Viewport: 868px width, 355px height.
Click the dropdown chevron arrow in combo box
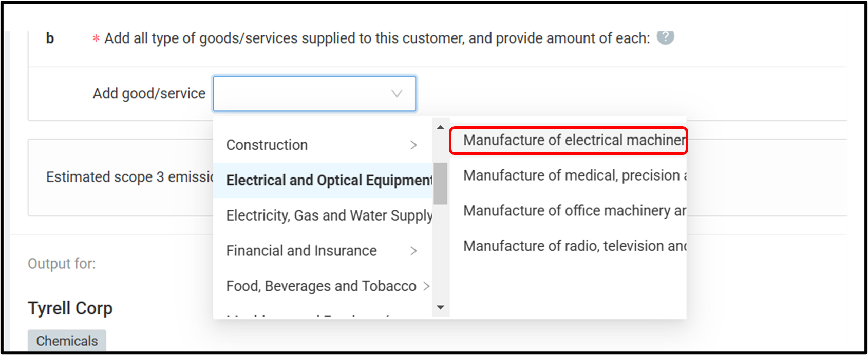pyautogui.click(x=397, y=94)
